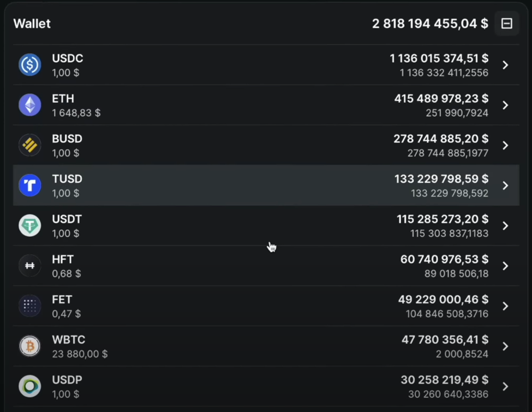Image resolution: width=532 pixels, height=412 pixels.
Task: Click the Tether USDT icon
Action: pos(30,226)
